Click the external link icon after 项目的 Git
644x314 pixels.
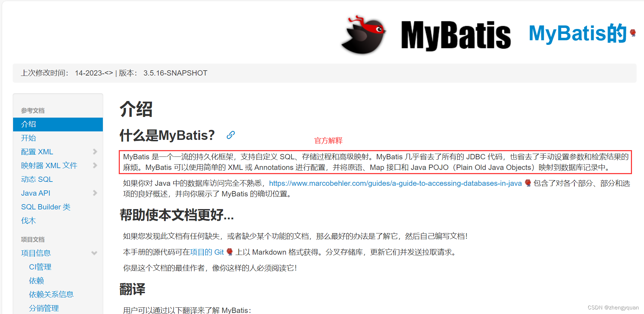click(x=229, y=252)
